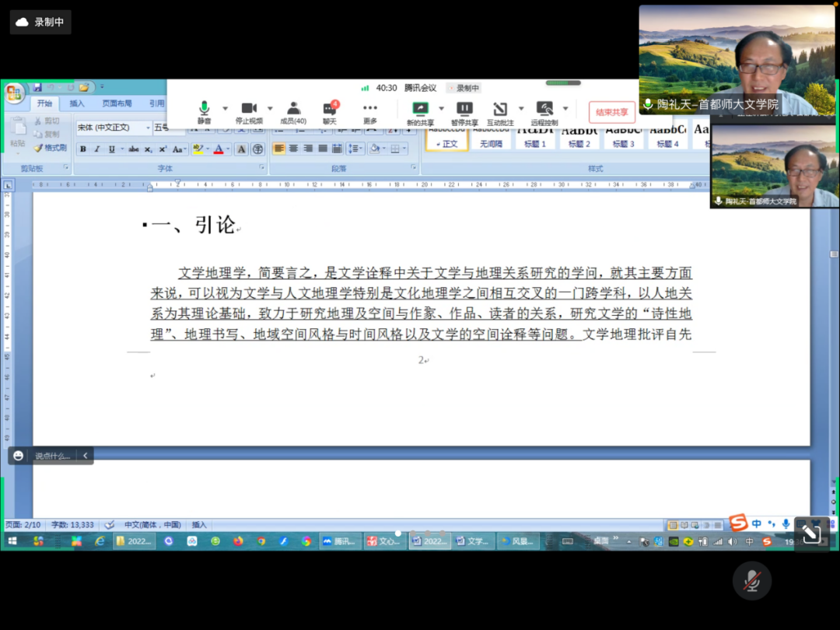Expand the font color dropdown arrow

[x=229, y=149]
